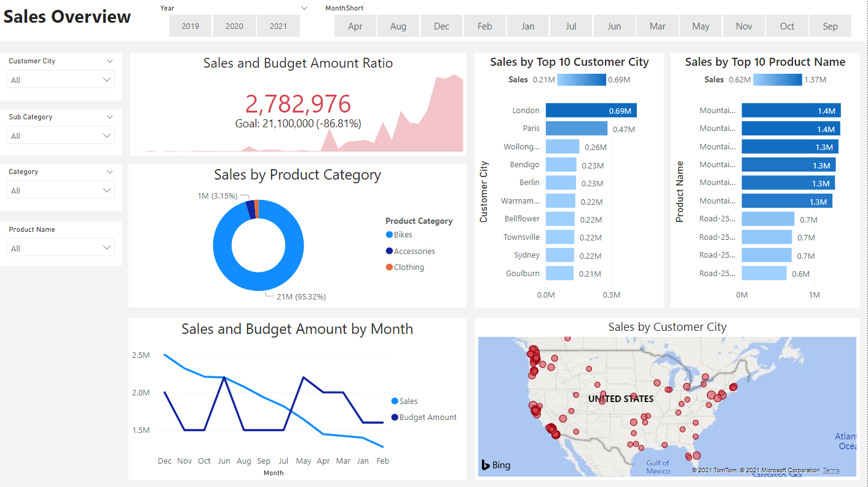Select 2019 in the Year slicer
868x487 pixels.
coord(189,26)
